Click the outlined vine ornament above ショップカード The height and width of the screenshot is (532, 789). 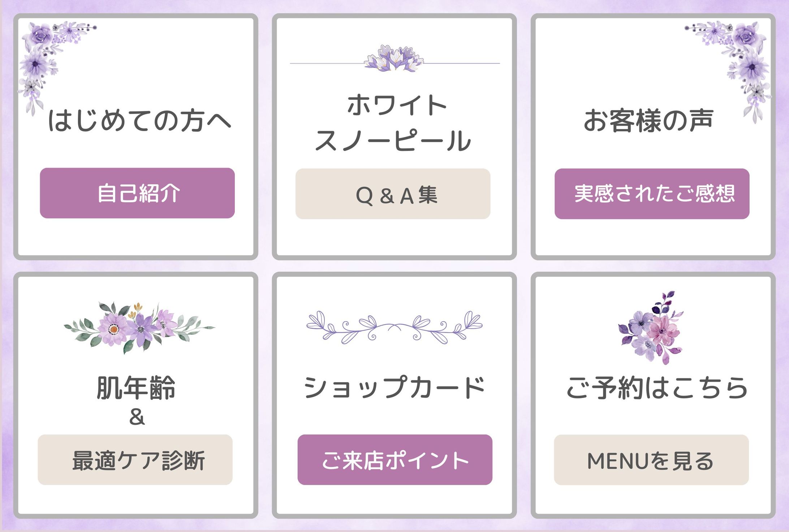click(394, 327)
